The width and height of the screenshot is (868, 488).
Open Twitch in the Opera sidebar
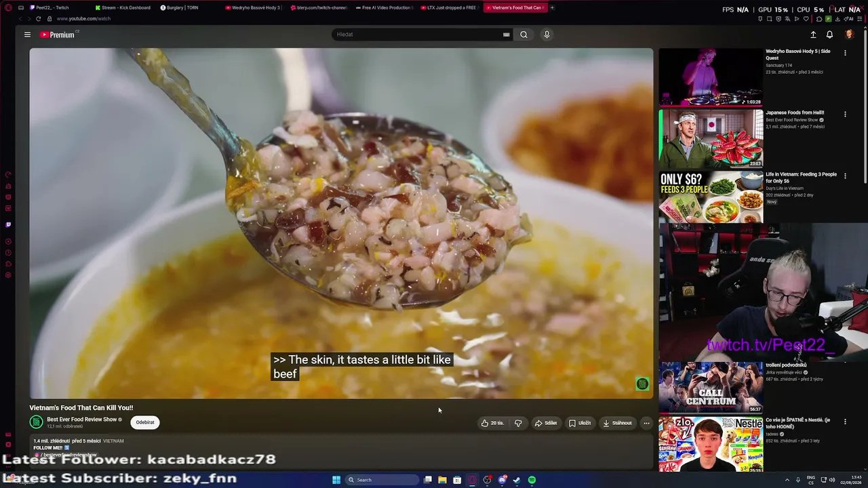8,224
